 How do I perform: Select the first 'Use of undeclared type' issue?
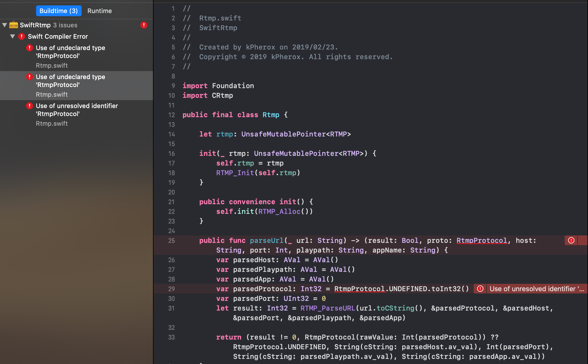[x=76, y=57]
